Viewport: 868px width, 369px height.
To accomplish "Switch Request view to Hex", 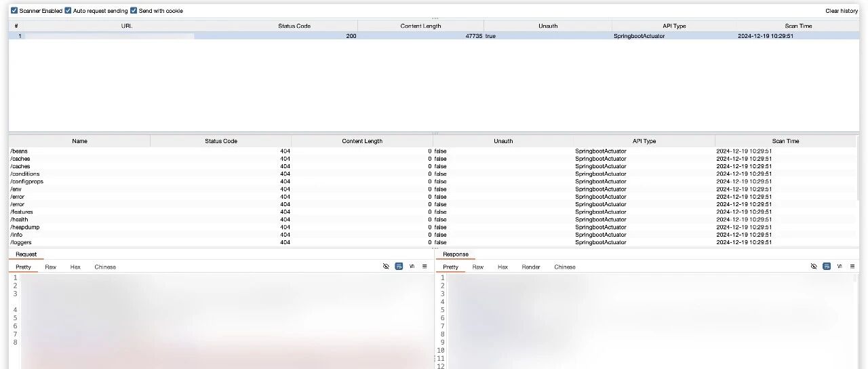I will 75,267.
